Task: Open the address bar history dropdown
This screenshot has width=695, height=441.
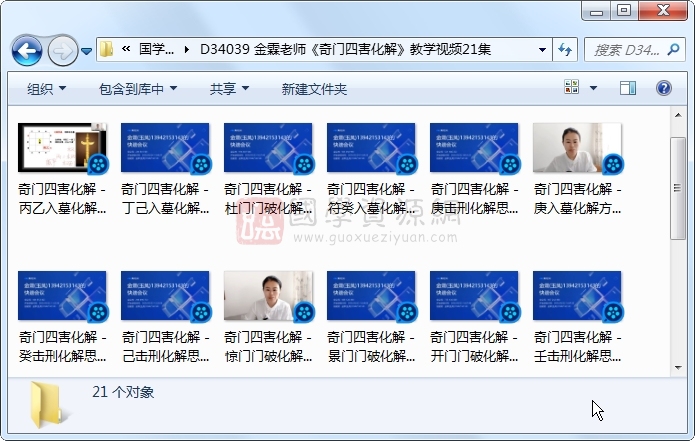Action: coord(542,49)
